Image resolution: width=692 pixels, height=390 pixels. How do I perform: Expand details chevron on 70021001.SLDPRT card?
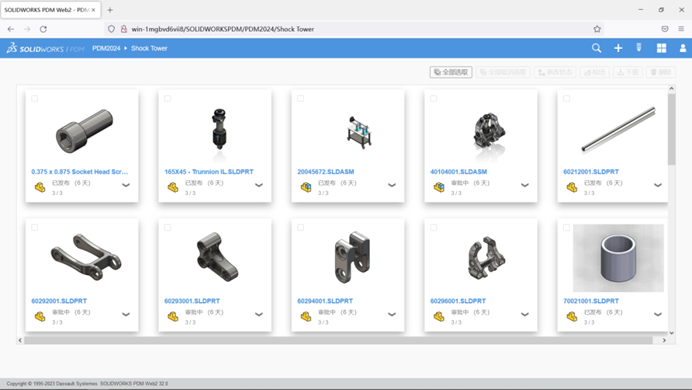click(658, 315)
